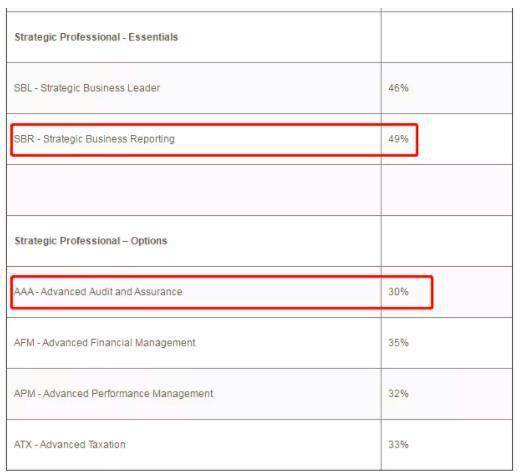Image resolution: width=520 pixels, height=476 pixels.
Task: Select APM - Advanced Performance Management text
Action: (113, 394)
